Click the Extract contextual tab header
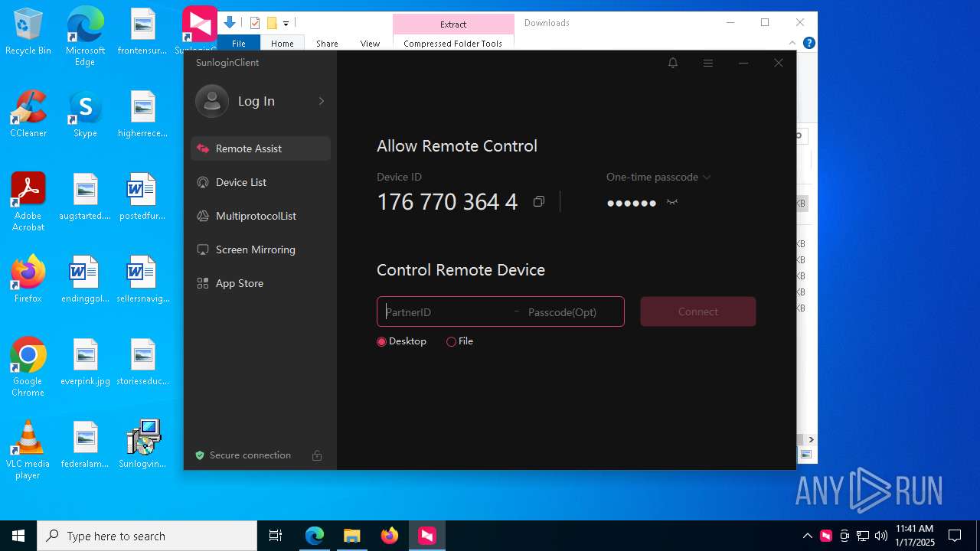Screen dimensions: 980x551 [453, 24]
